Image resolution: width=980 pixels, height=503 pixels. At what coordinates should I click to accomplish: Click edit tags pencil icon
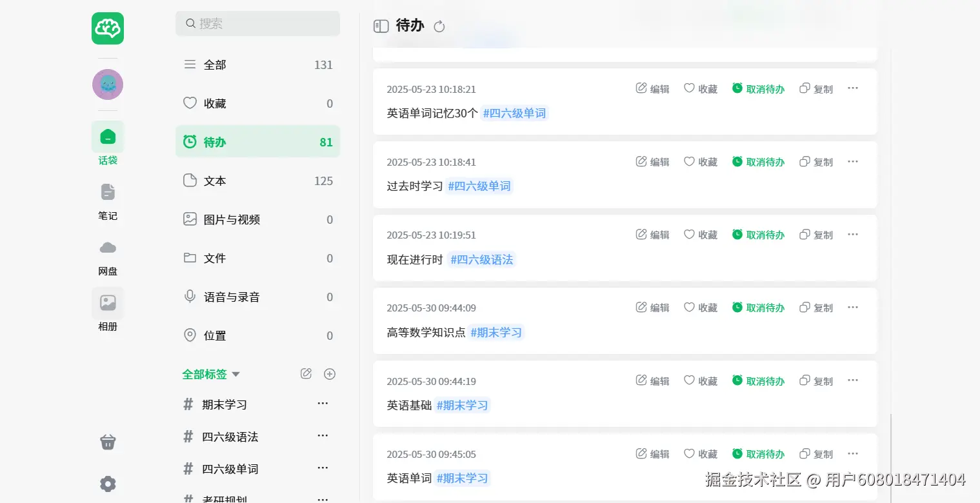coord(306,374)
